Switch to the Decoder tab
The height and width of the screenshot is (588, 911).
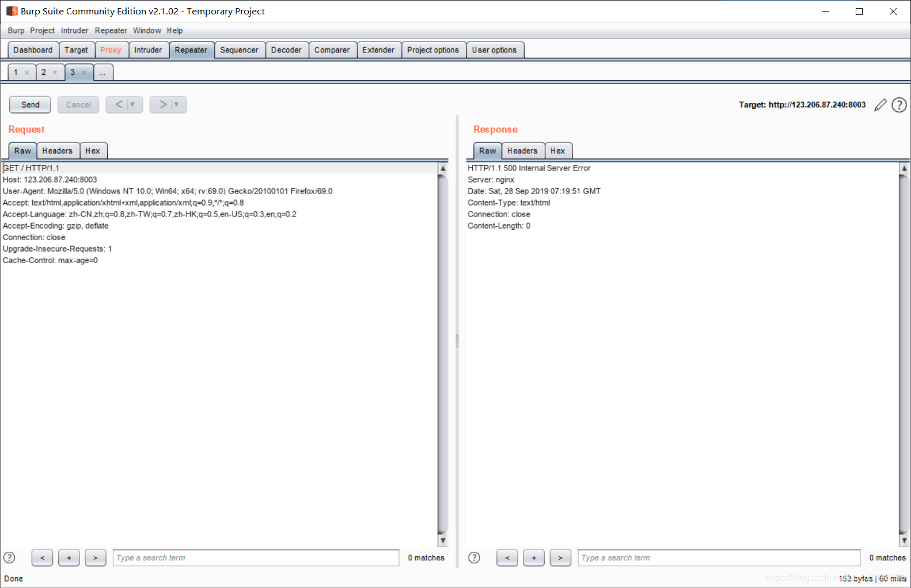point(286,50)
